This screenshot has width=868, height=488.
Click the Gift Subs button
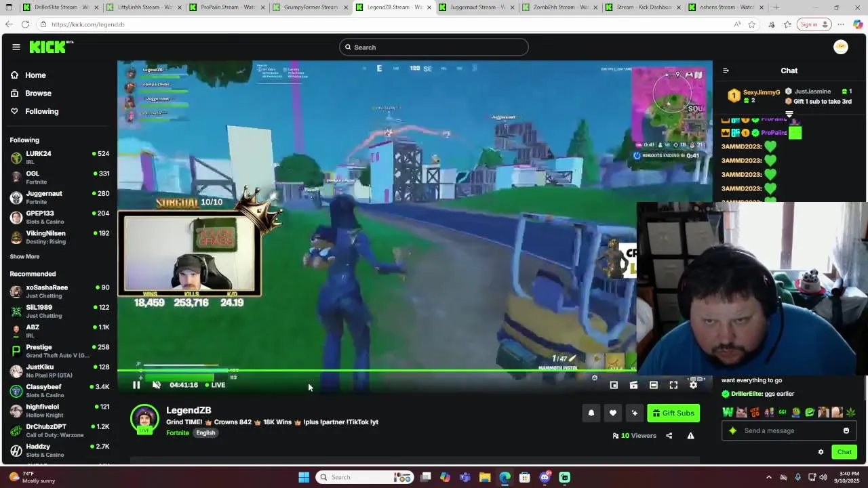coord(673,413)
